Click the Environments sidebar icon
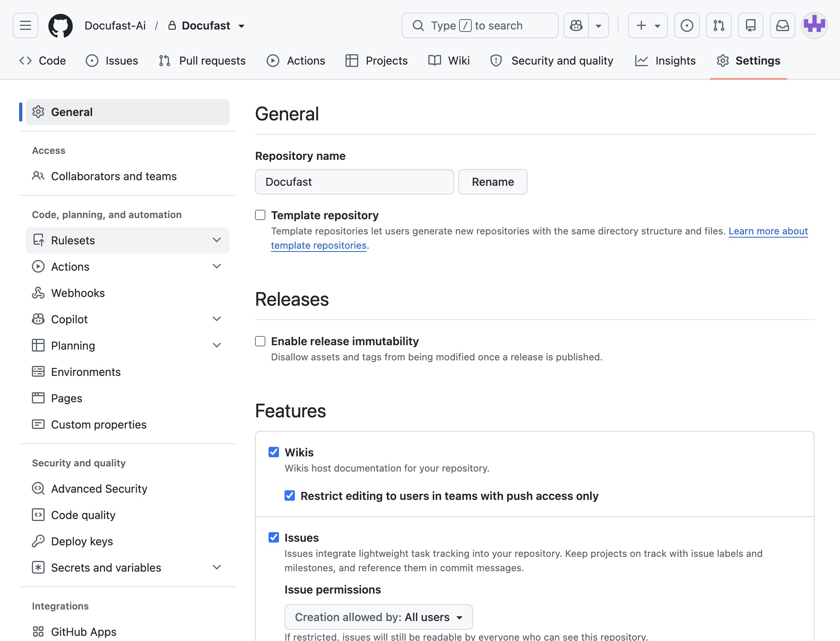 pos(38,372)
